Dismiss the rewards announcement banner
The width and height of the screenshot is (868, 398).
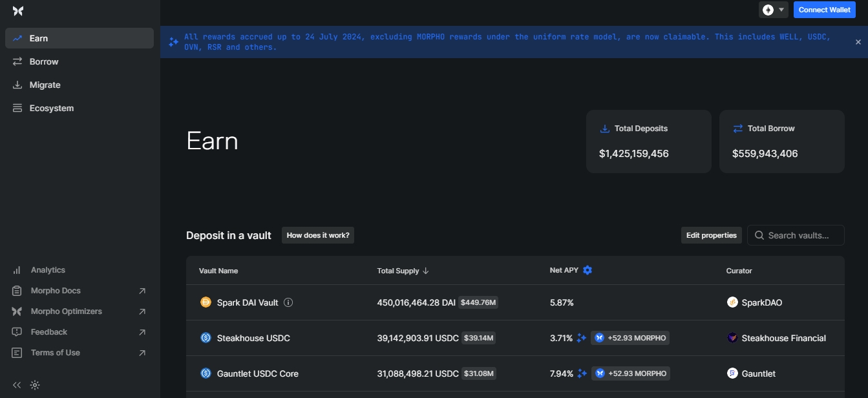coord(858,42)
